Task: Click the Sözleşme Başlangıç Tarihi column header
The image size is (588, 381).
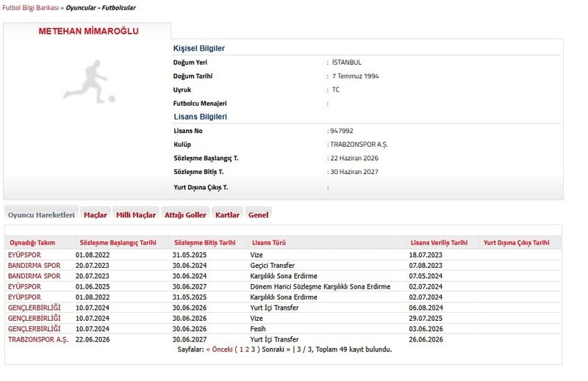Action: (118, 242)
